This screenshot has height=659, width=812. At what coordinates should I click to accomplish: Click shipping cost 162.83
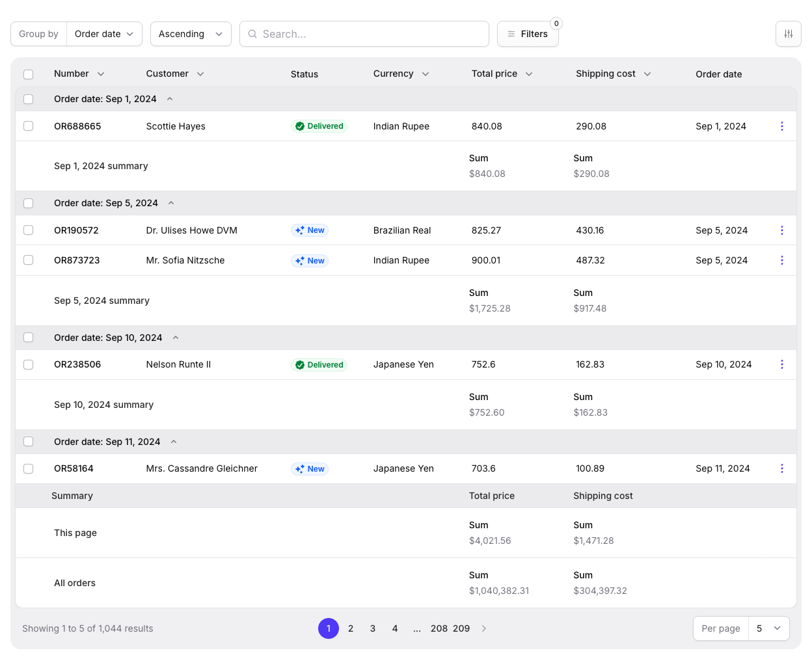click(x=590, y=364)
